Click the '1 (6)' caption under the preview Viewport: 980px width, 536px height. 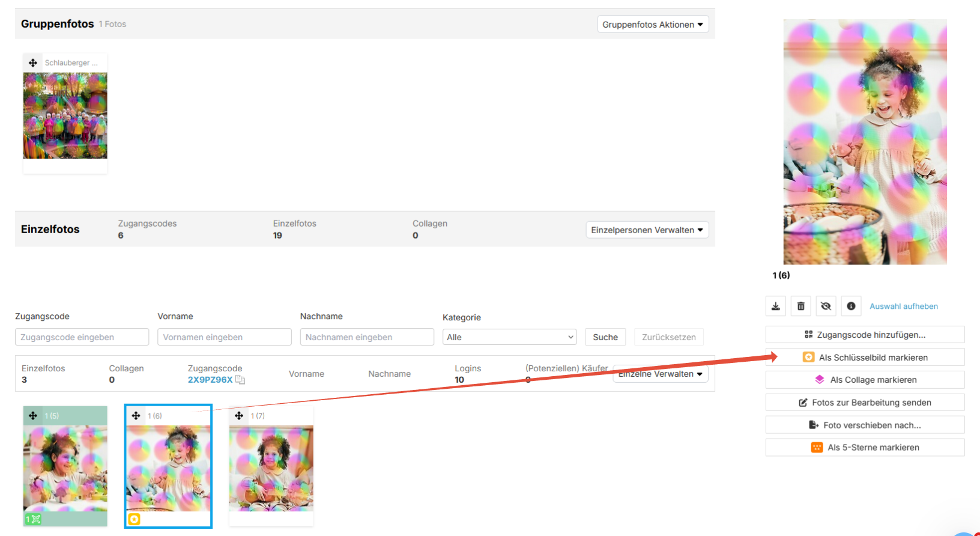(781, 275)
